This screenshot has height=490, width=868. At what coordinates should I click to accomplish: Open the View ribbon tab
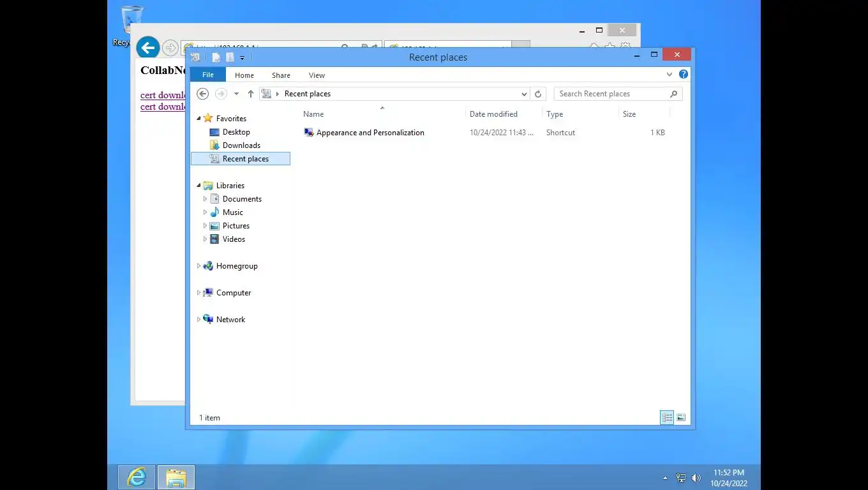point(317,75)
